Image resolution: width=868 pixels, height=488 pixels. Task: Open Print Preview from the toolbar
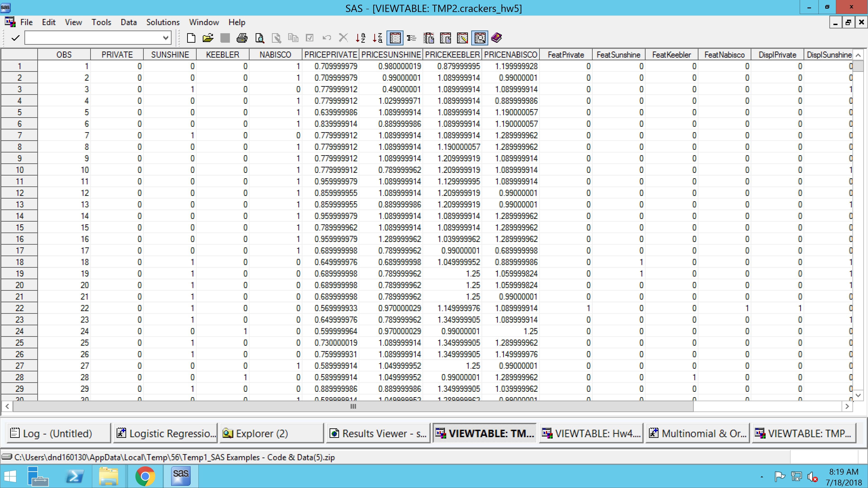pos(259,38)
